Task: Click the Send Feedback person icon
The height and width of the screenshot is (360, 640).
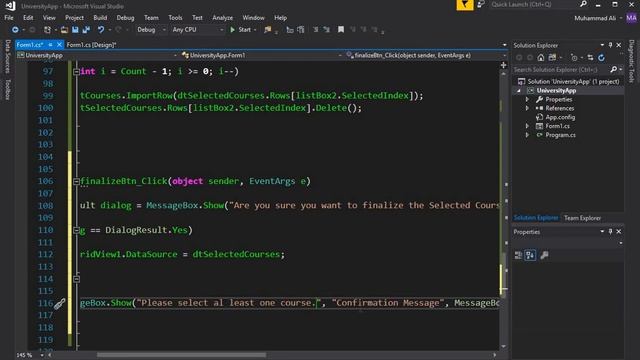Action: (x=481, y=4)
